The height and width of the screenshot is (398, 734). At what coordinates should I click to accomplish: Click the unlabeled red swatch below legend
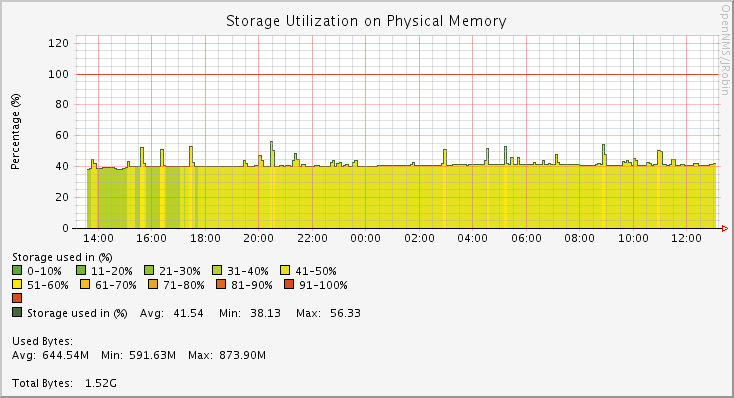pyautogui.click(x=17, y=298)
